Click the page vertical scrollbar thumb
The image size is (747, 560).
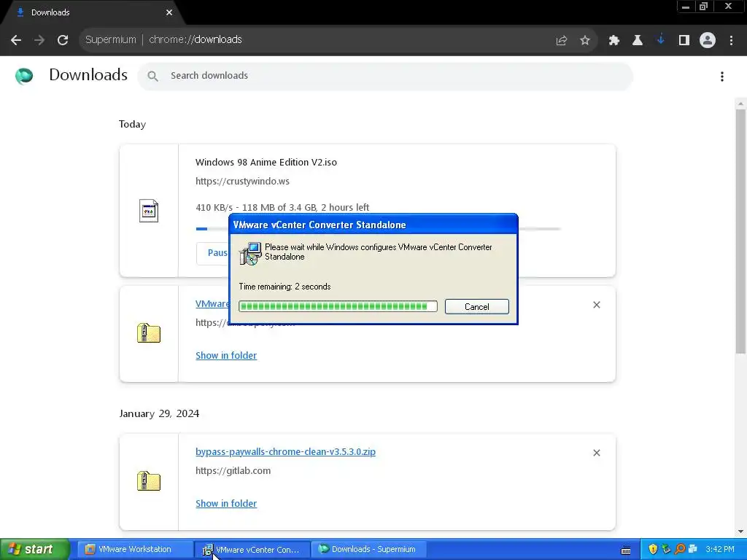pyautogui.click(x=741, y=231)
